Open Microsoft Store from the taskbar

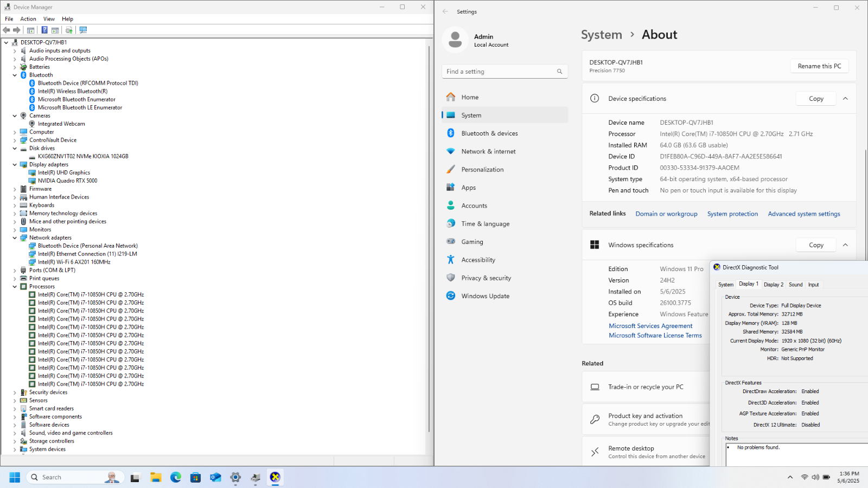tap(196, 477)
